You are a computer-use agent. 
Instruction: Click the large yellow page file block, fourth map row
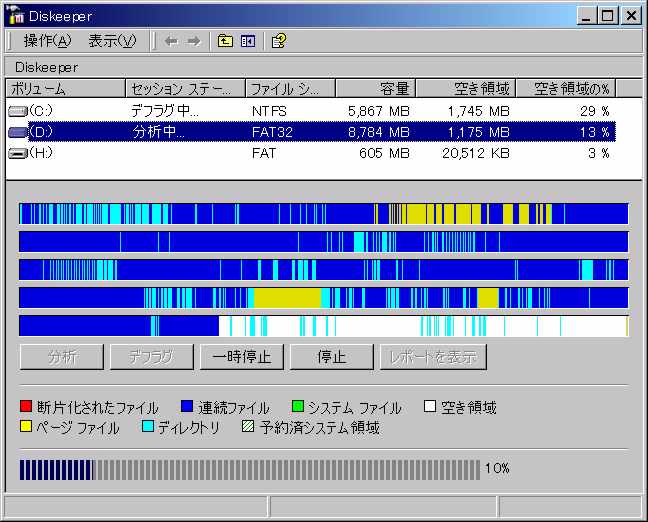click(287, 298)
